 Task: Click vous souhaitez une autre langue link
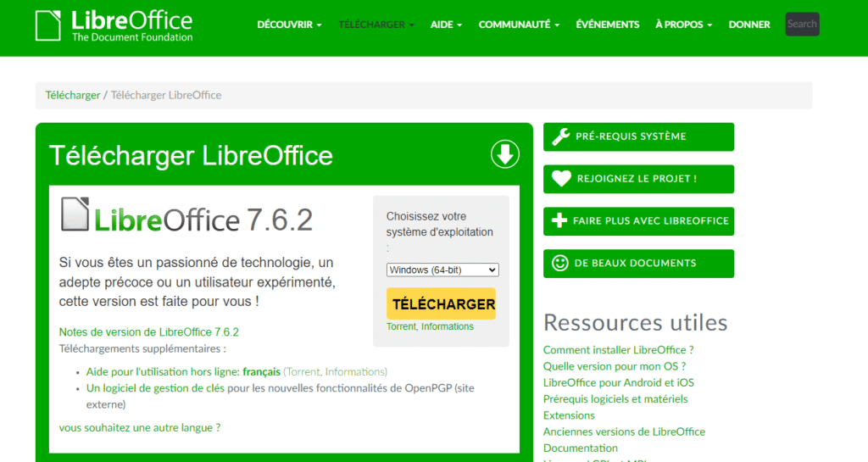pos(140,428)
